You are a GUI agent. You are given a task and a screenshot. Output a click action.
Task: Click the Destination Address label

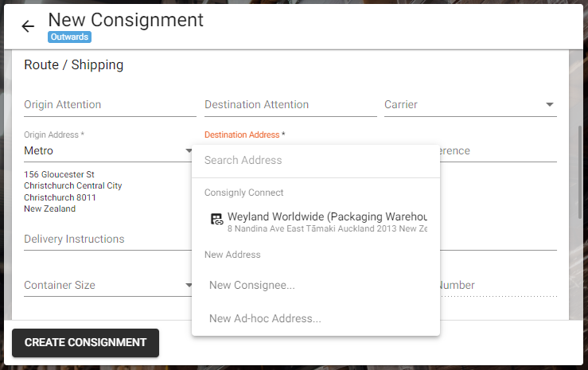[x=242, y=134]
